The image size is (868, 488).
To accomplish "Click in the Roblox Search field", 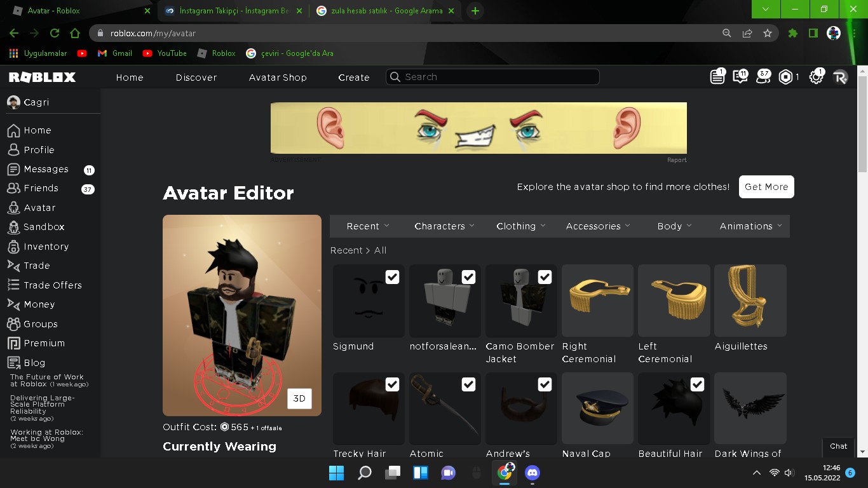I will 492,77.
